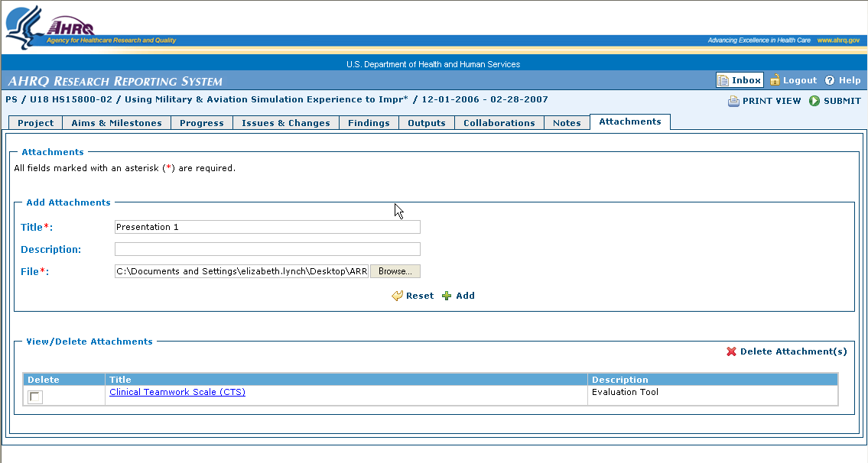Image resolution: width=868 pixels, height=463 pixels.
Task: Click the project breadcrumb U18 HS15800-02 text
Action: click(71, 99)
